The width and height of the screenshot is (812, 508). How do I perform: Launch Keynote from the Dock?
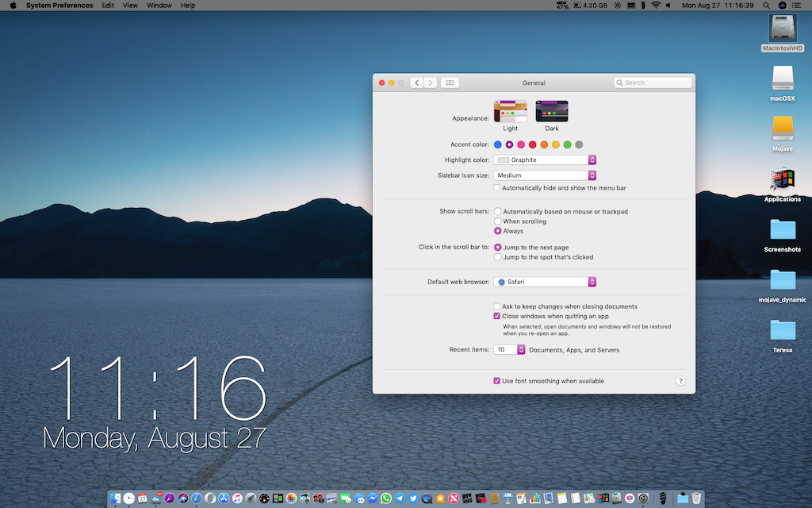pos(508,498)
